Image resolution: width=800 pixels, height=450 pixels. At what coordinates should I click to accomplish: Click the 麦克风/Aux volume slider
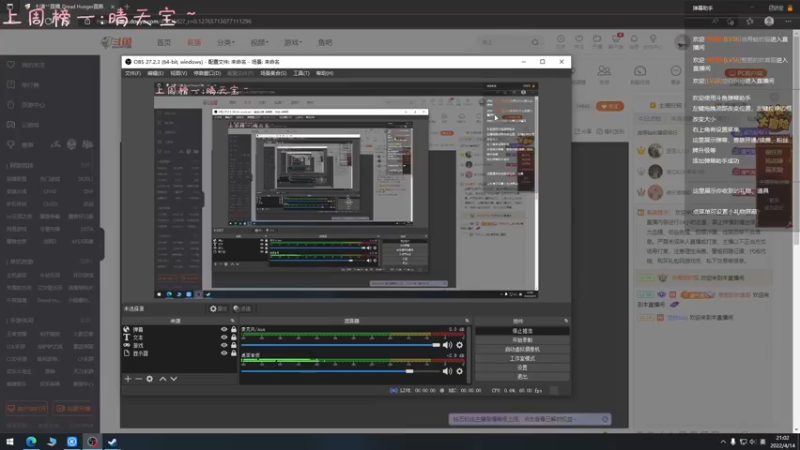pos(340,345)
